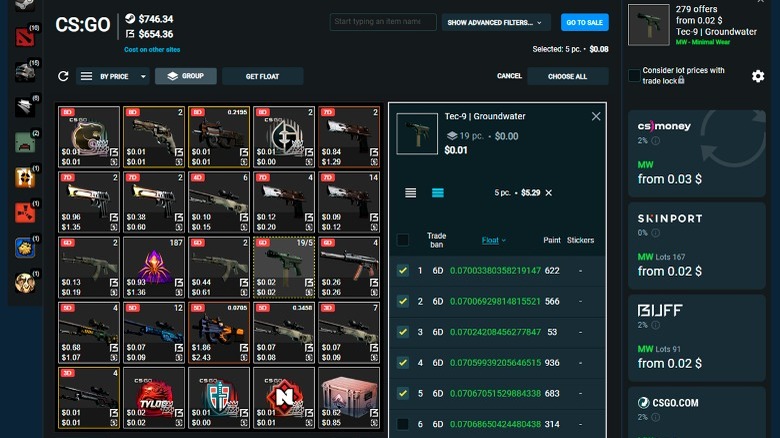780x438 pixels.
Task: Click GO TO SALE button
Action: (585, 22)
